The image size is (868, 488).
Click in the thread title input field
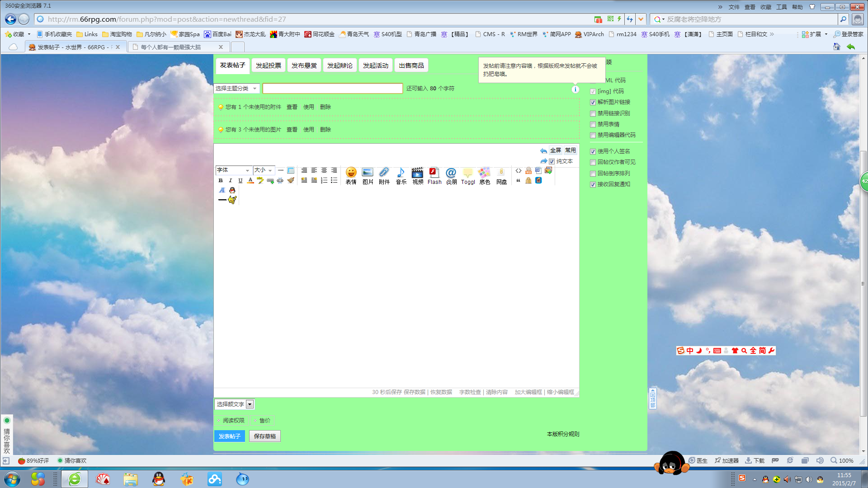coord(333,89)
